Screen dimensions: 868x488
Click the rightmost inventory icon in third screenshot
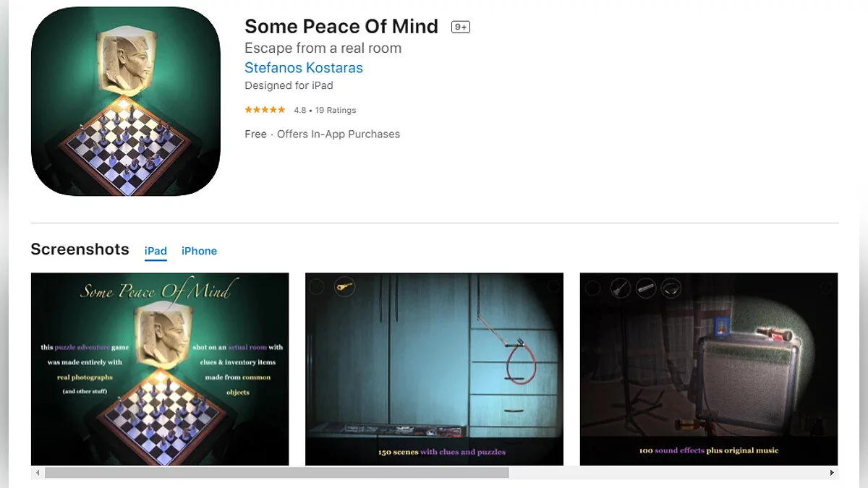coord(671,288)
